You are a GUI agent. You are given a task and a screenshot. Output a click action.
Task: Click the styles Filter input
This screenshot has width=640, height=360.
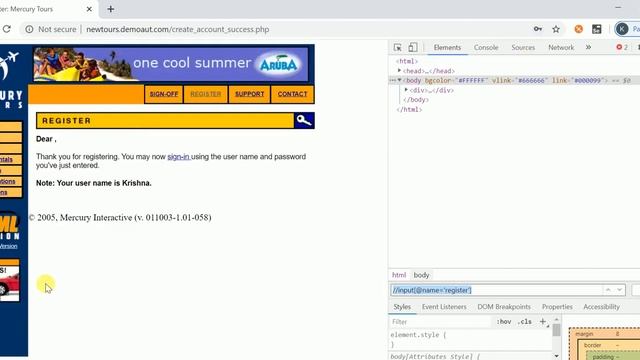tap(440, 322)
